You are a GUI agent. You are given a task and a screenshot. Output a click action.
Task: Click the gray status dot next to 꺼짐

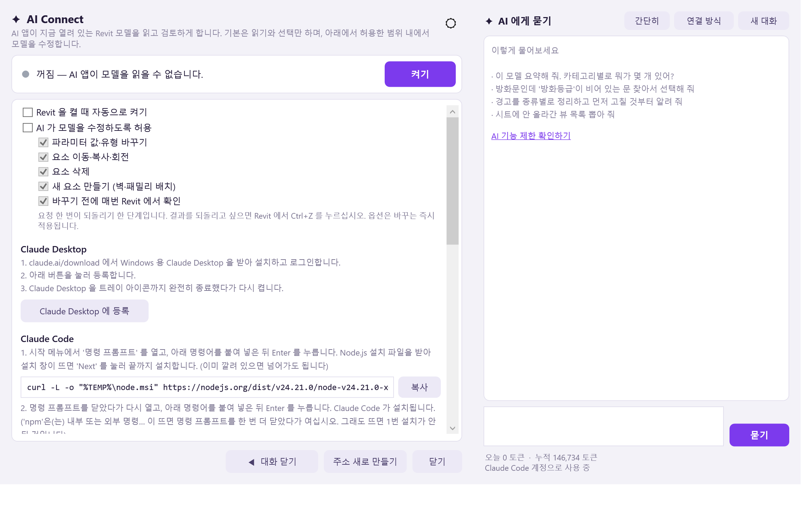pyautogui.click(x=26, y=74)
